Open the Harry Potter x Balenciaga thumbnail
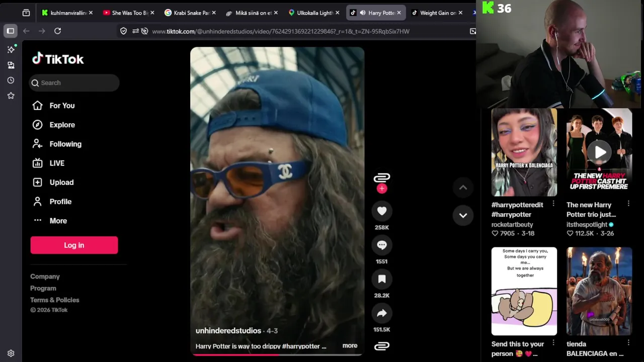644x362 pixels. click(524, 152)
